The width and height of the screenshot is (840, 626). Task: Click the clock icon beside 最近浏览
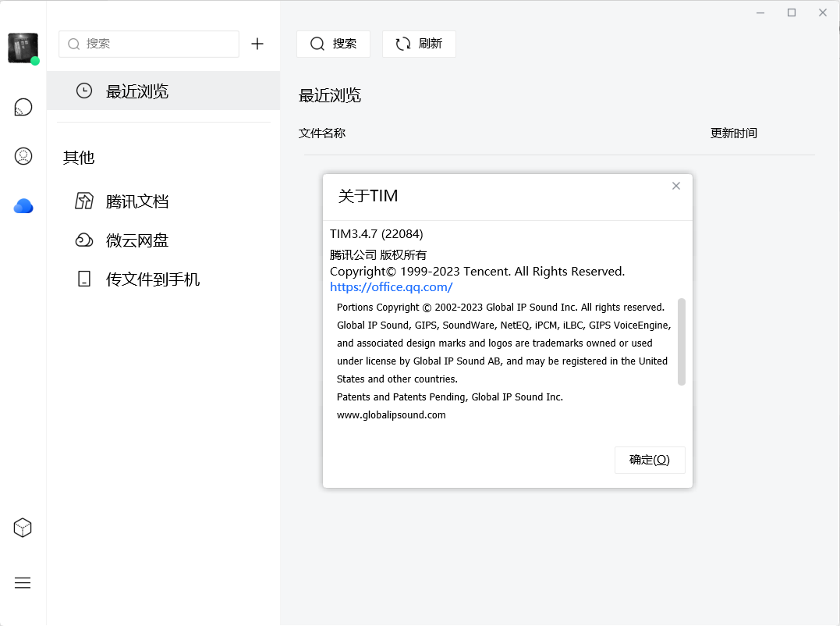(84, 91)
